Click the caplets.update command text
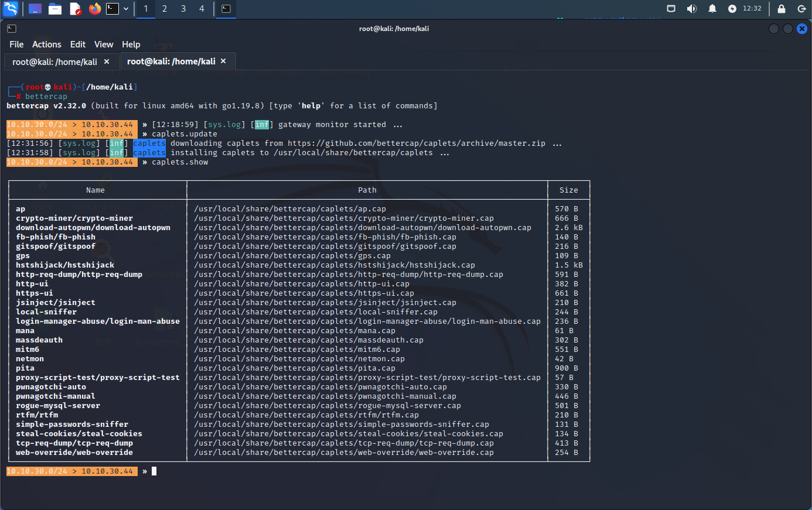The image size is (812, 510). point(185,134)
